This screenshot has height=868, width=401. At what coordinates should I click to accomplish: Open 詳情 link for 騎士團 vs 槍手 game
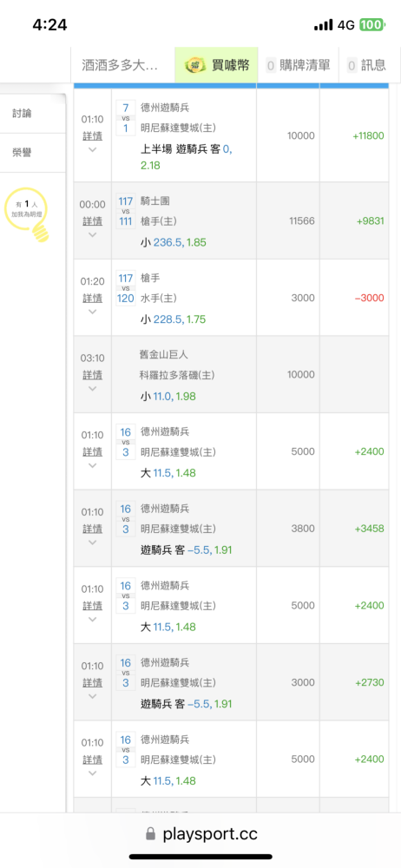pyautogui.click(x=93, y=220)
